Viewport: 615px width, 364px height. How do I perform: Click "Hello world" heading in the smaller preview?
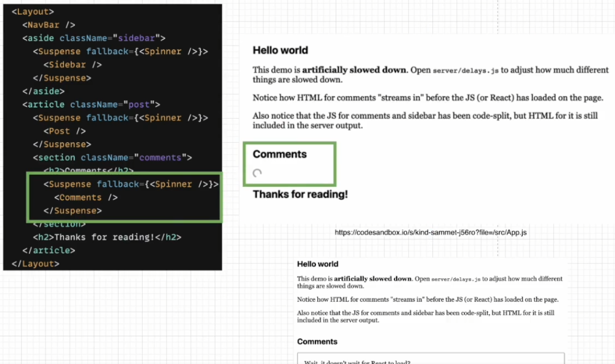click(x=318, y=264)
